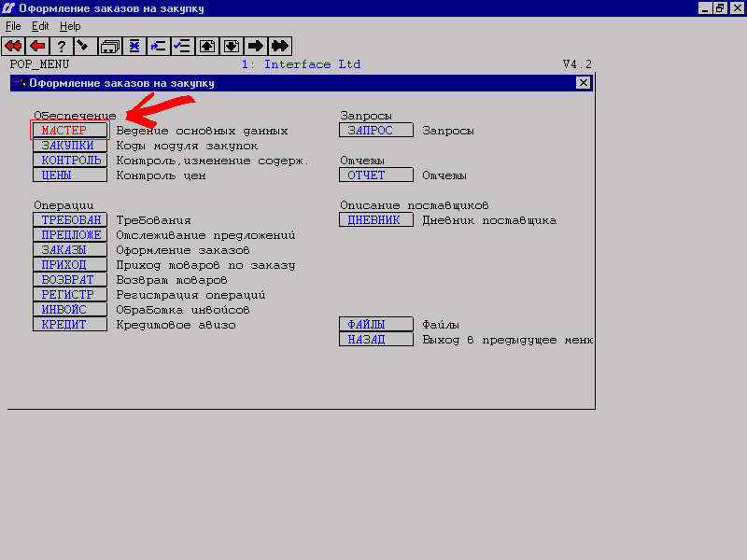Open РЕГИСТР operations registration button

pyautogui.click(x=70, y=294)
